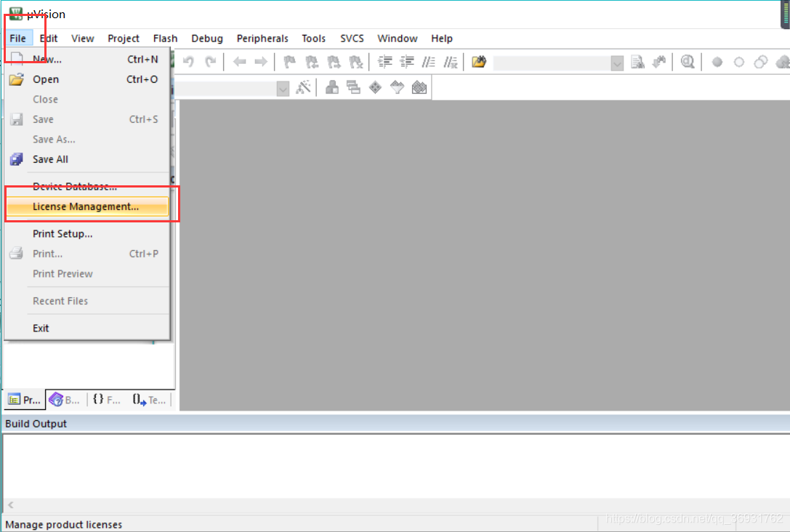The height and width of the screenshot is (532, 790).
Task: Click the Select Software Packs icon
Action: pyautogui.click(x=397, y=88)
